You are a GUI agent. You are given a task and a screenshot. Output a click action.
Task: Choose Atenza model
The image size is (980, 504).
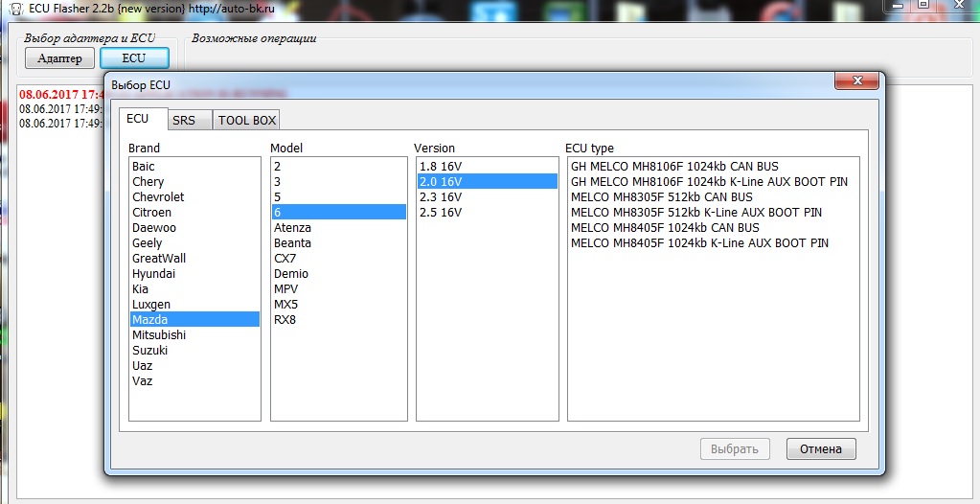338,228
